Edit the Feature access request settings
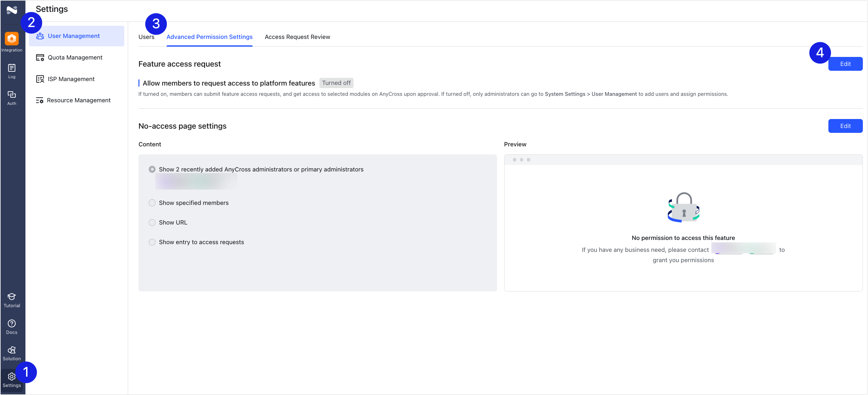 coord(845,64)
